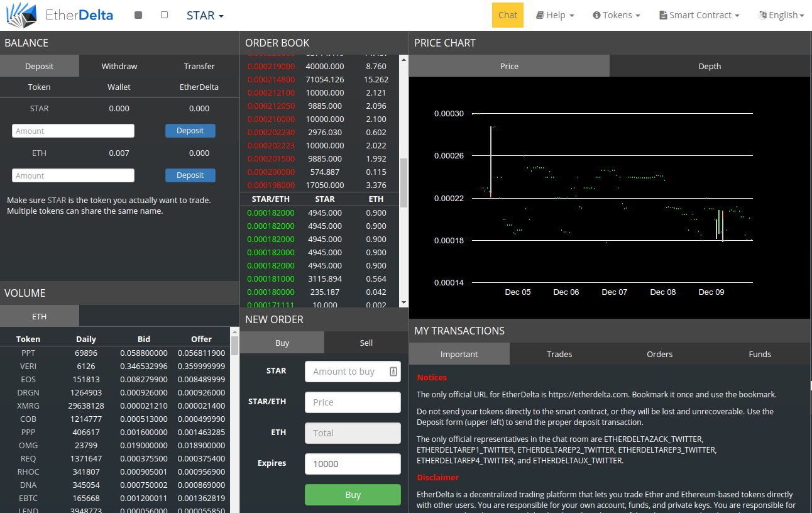Click the sell order at 0.000210000
The image size is (812, 513).
pos(319,119)
